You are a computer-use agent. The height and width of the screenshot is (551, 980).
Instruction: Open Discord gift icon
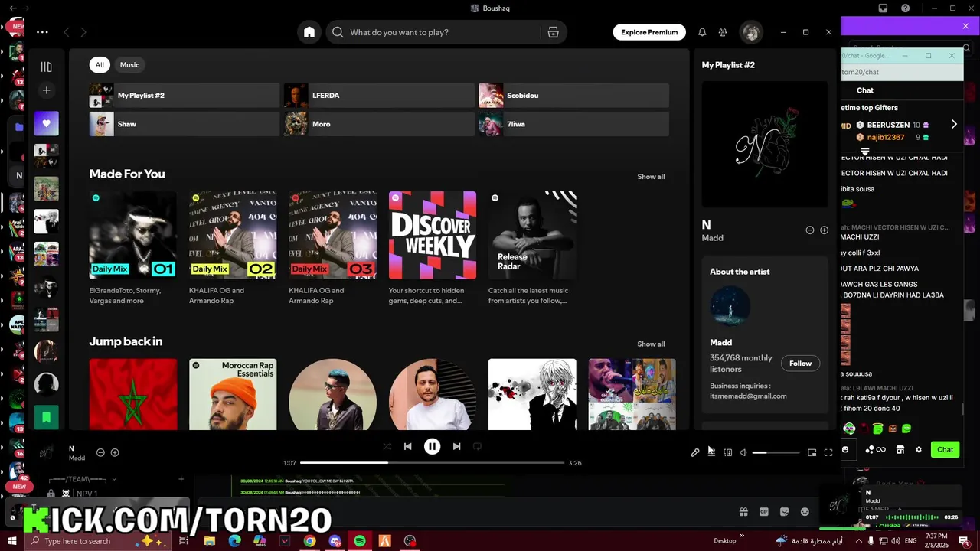pos(743,512)
